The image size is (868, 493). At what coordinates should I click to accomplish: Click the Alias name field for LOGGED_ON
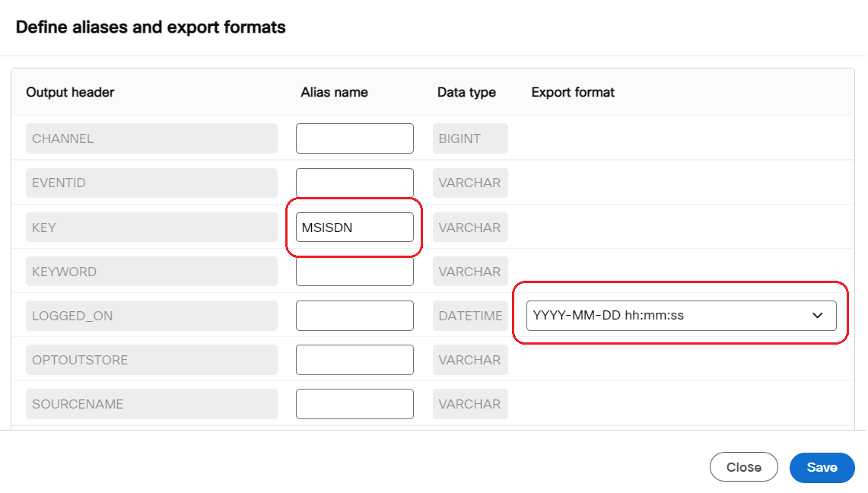pos(354,315)
